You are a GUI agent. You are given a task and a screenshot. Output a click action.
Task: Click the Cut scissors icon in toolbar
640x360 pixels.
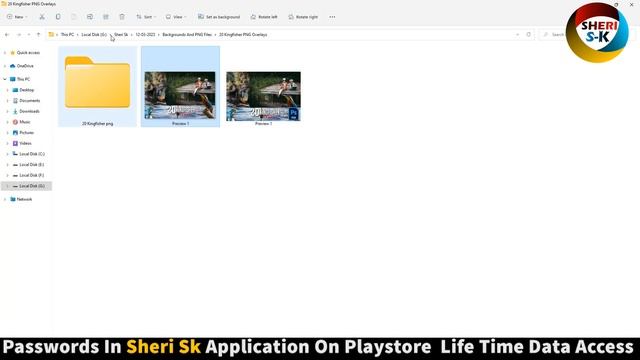(x=42, y=17)
